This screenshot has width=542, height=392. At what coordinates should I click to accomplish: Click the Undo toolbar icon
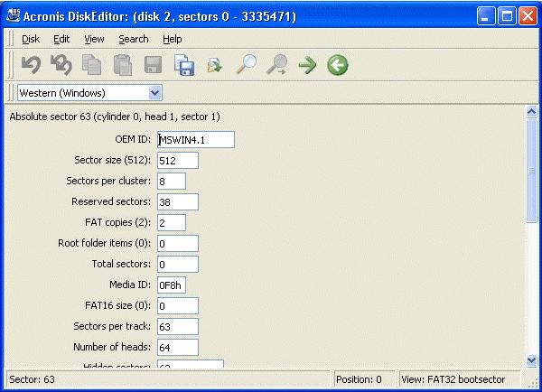(x=31, y=65)
